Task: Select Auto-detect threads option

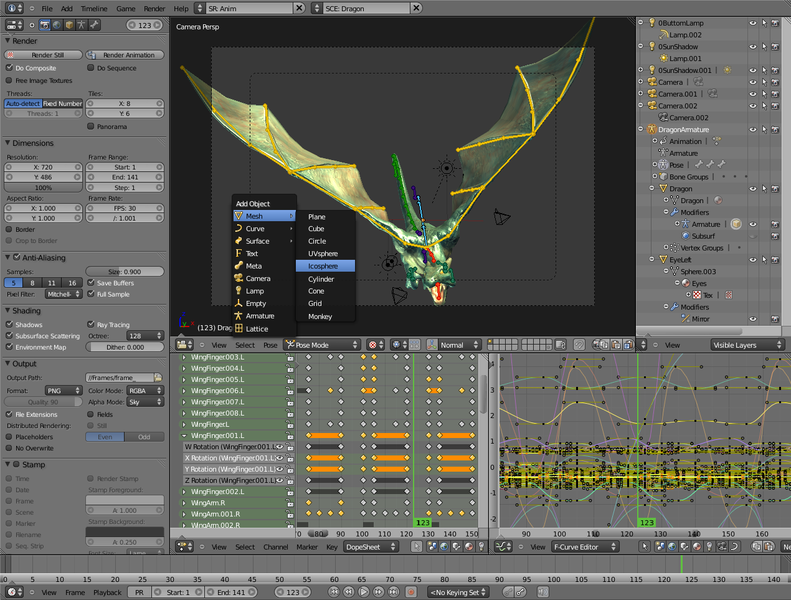Action: (23, 103)
